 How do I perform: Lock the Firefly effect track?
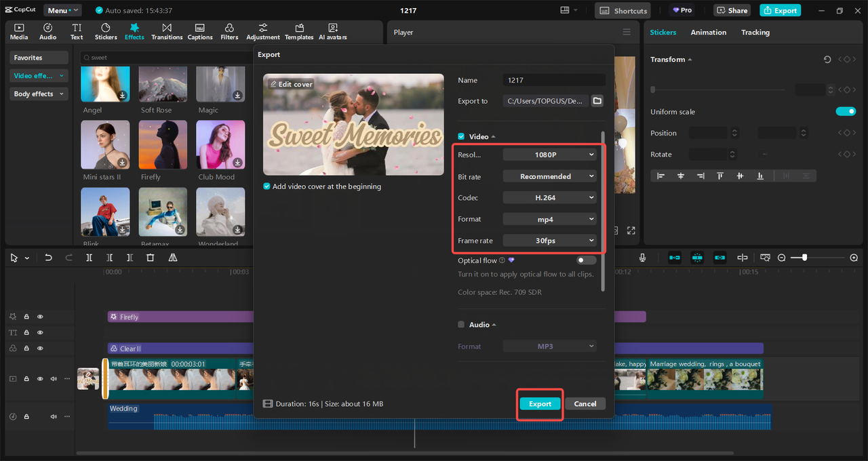pos(26,317)
